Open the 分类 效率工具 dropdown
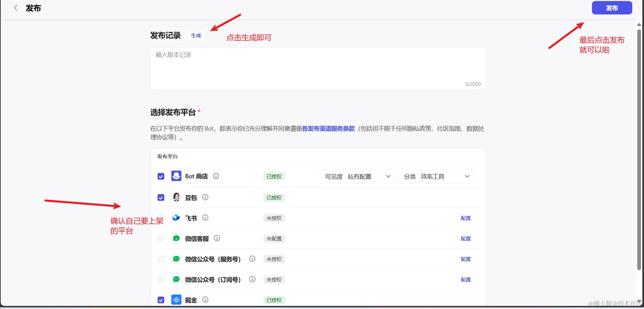644x309 pixels. pos(436,176)
